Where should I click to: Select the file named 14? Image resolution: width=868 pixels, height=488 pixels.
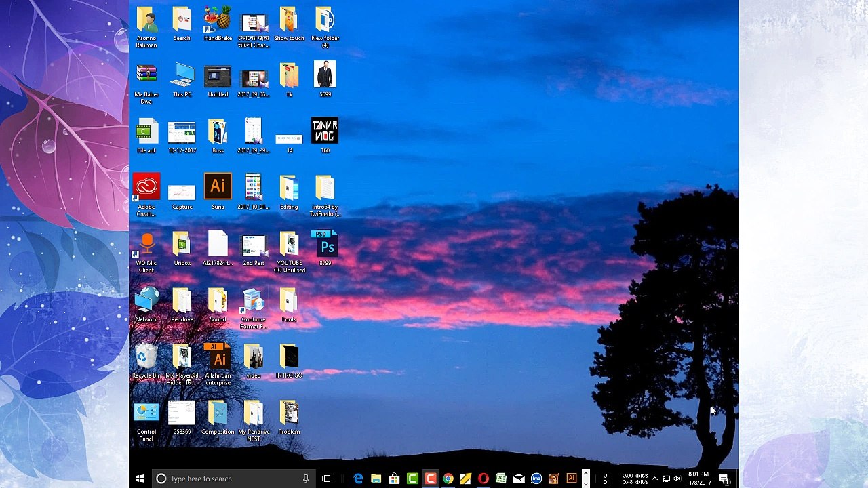[289, 139]
